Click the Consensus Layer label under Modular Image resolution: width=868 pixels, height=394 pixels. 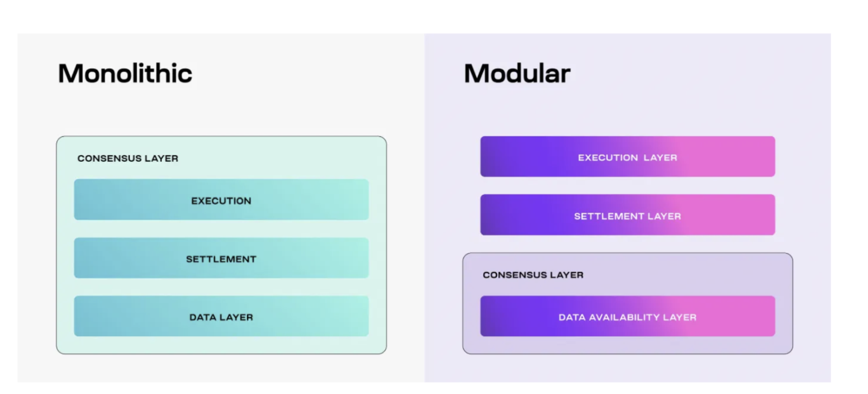tap(533, 275)
